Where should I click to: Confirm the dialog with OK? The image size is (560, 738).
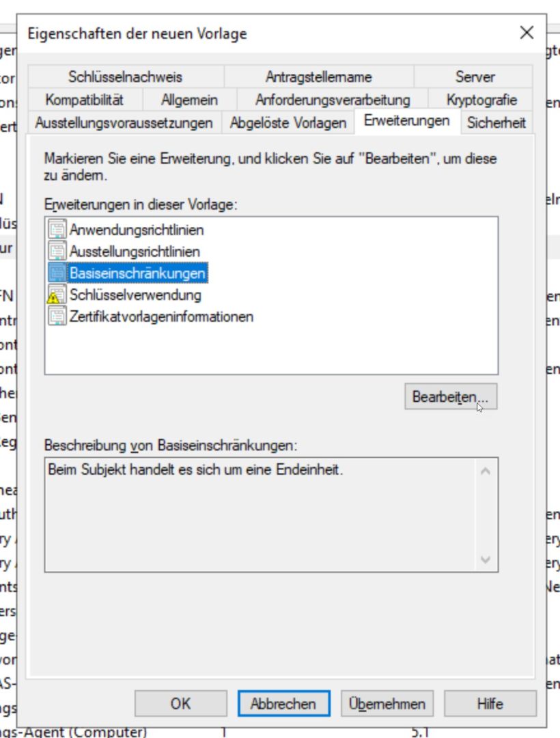(180, 704)
